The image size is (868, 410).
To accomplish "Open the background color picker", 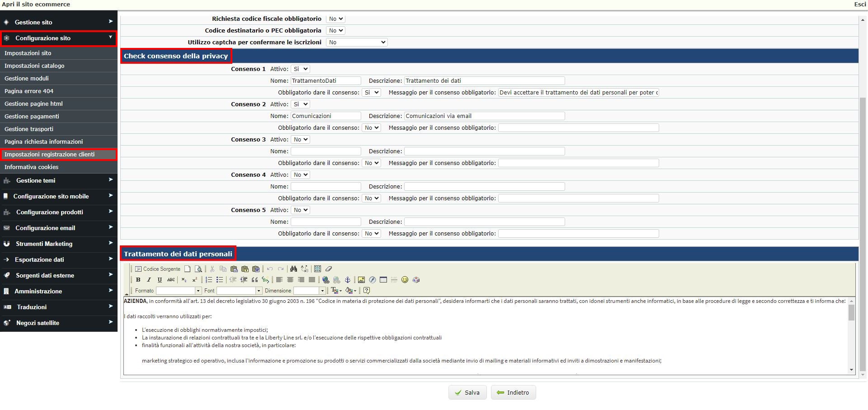I will pos(351,291).
